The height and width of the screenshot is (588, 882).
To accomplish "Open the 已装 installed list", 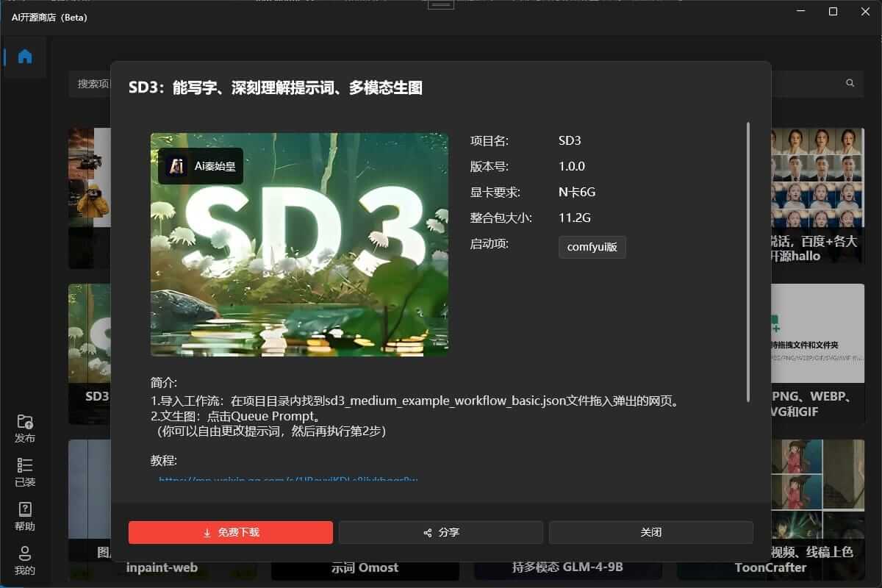I will tap(25, 473).
